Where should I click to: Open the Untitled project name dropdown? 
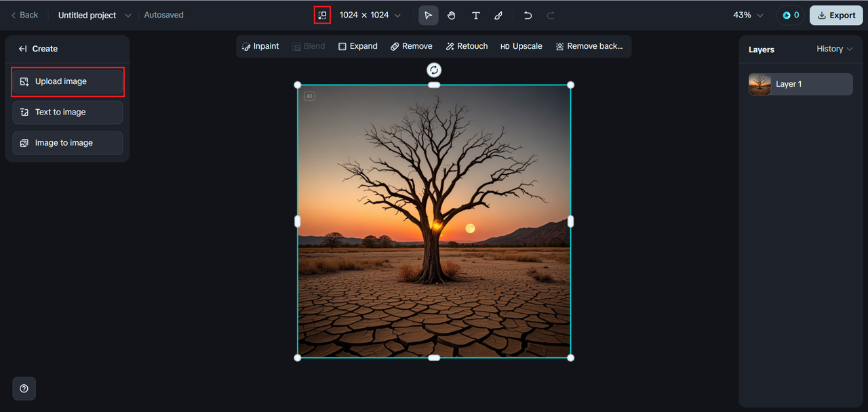[x=128, y=16]
